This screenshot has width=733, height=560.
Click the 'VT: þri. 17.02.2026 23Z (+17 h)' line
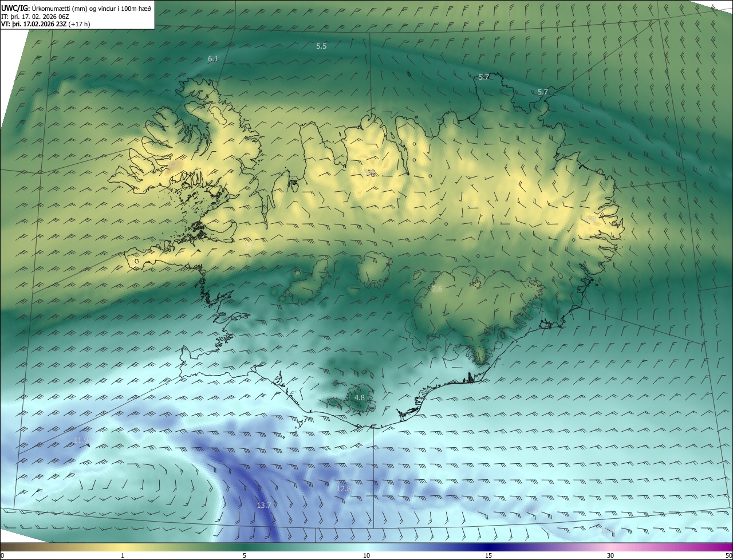(x=45, y=23)
